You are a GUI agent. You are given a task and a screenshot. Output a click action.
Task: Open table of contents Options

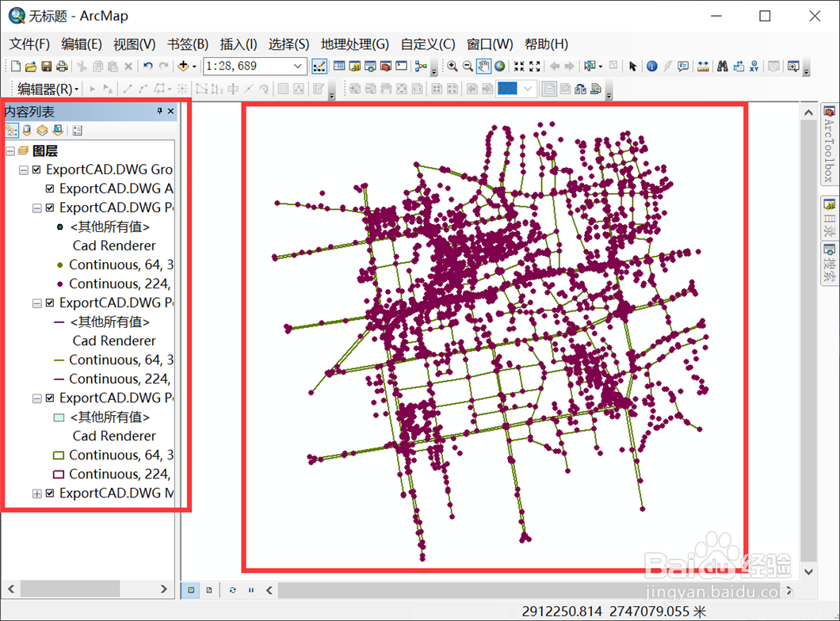[x=77, y=130]
